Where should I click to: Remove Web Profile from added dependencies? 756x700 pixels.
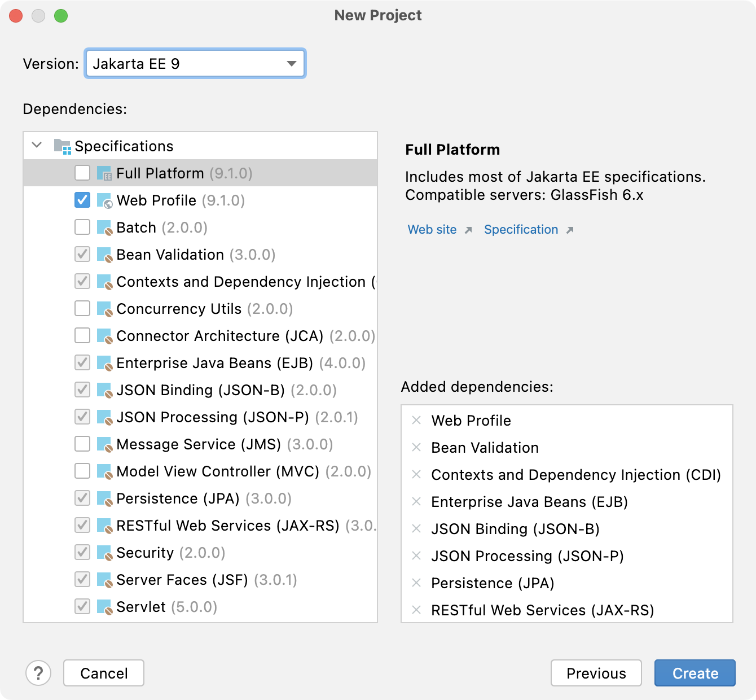(x=417, y=421)
